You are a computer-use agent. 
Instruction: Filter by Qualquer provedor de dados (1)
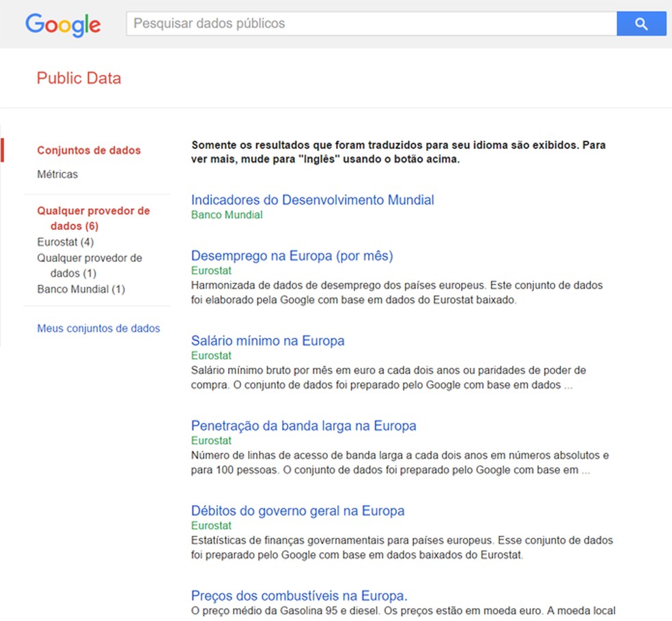pyautogui.click(x=89, y=265)
